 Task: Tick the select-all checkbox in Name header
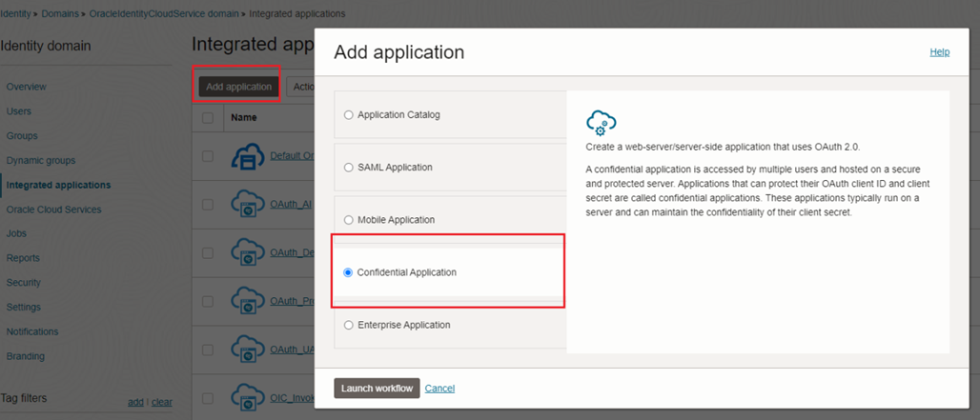[x=208, y=117]
